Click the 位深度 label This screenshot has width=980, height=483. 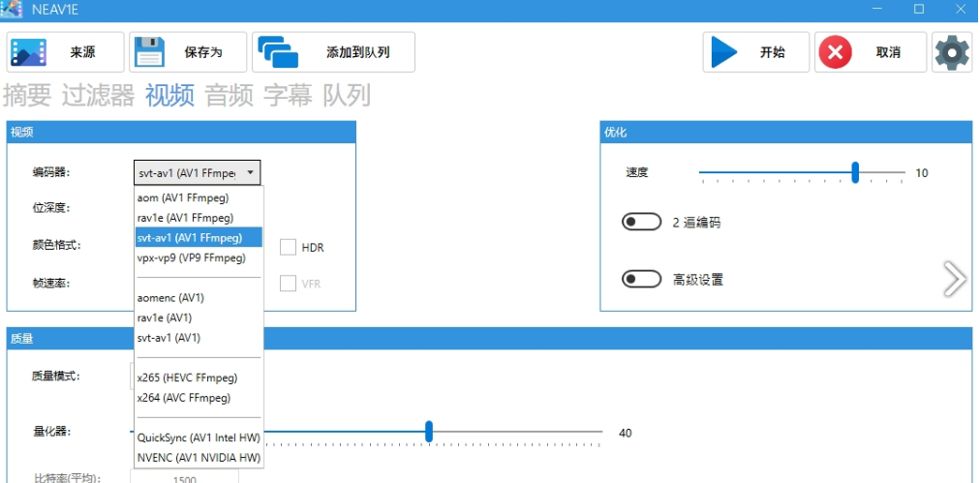coord(51,207)
